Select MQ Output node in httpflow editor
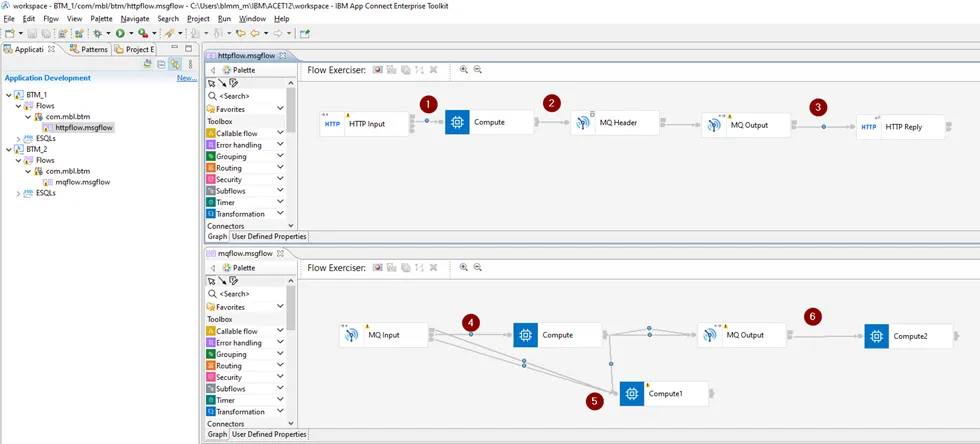The image size is (980, 444). [x=745, y=125]
